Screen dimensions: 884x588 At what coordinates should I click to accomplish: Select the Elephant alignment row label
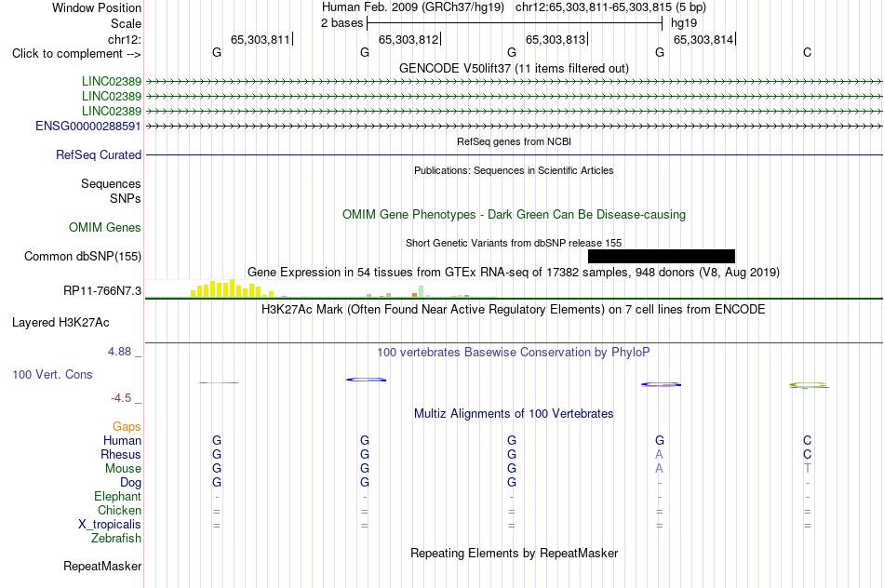[x=117, y=496]
